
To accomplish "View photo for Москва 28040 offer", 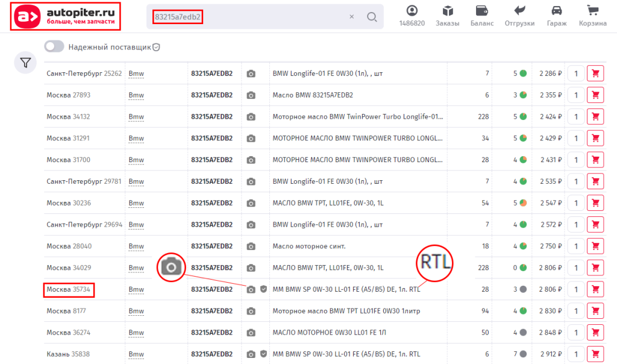I will click(x=251, y=246).
